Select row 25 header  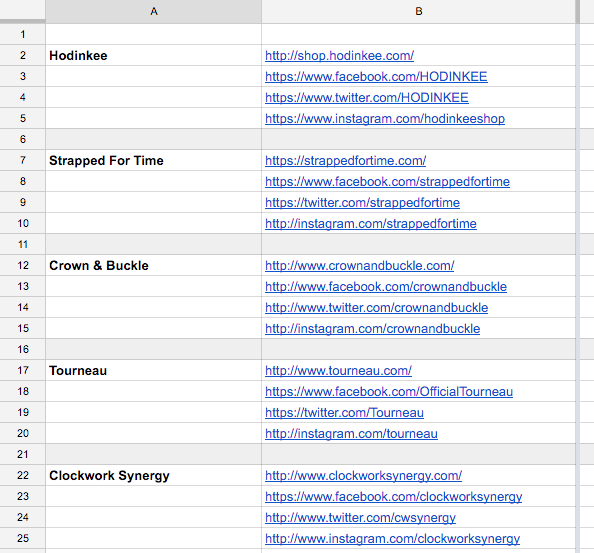(23, 538)
